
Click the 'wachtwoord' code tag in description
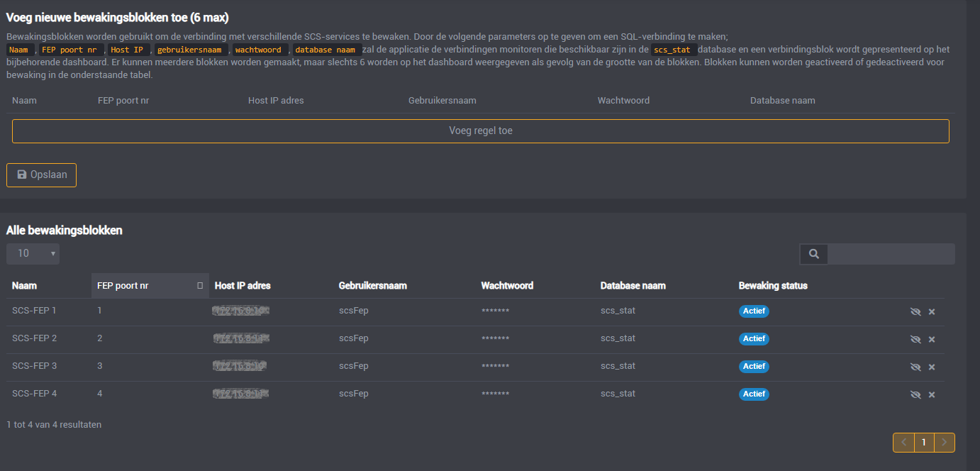click(x=260, y=50)
